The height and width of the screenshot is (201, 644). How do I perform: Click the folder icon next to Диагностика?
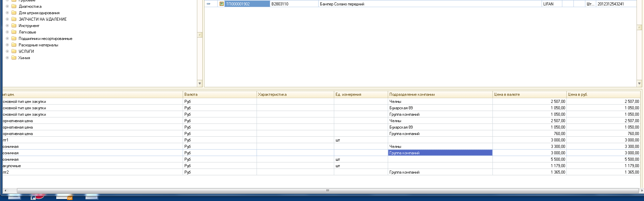click(14, 6)
